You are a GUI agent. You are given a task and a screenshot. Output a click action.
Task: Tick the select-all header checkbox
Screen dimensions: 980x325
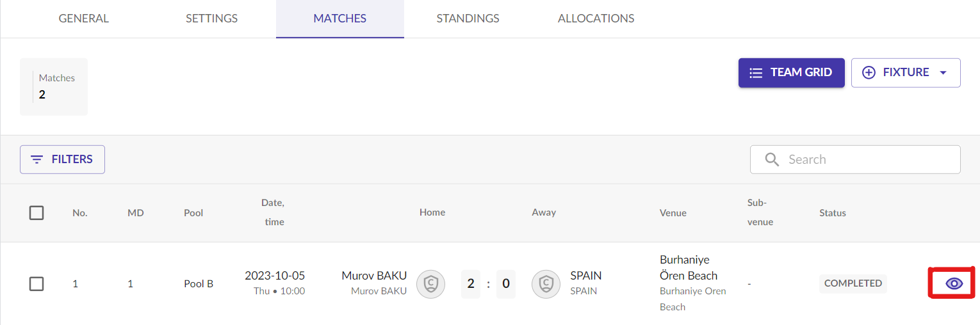[37, 213]
